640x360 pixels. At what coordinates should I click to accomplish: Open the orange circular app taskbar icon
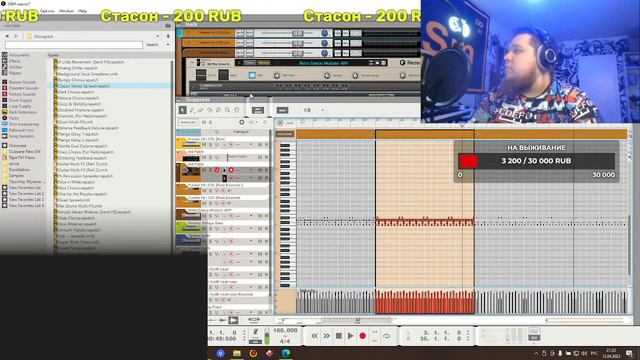point(253,353)
